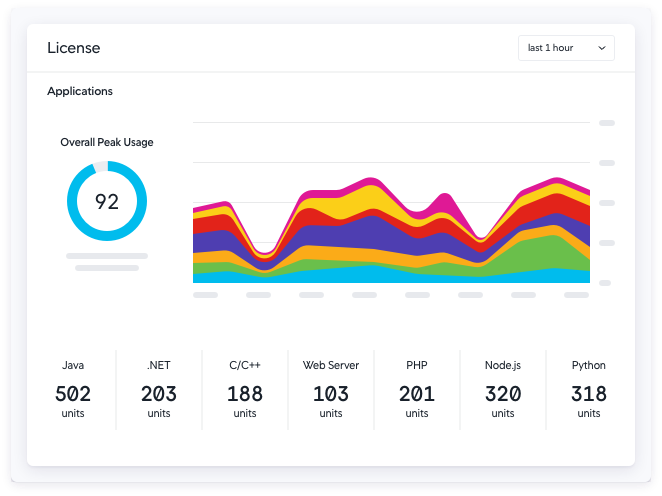Click the chevron arrow in the time range selector
This screenshot has height=496, width=662.
[x=602, y=48]
